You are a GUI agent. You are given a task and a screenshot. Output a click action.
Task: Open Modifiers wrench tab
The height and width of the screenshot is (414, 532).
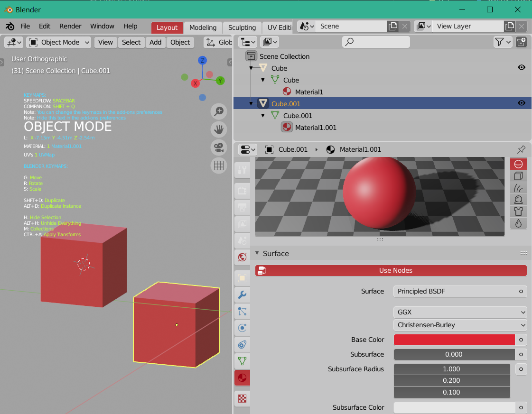[x=242, y=294]
